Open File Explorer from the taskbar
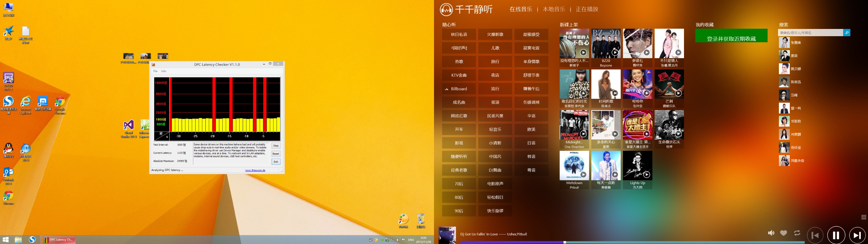The height and width of the screenshot is (244, 868). point(18,240)
